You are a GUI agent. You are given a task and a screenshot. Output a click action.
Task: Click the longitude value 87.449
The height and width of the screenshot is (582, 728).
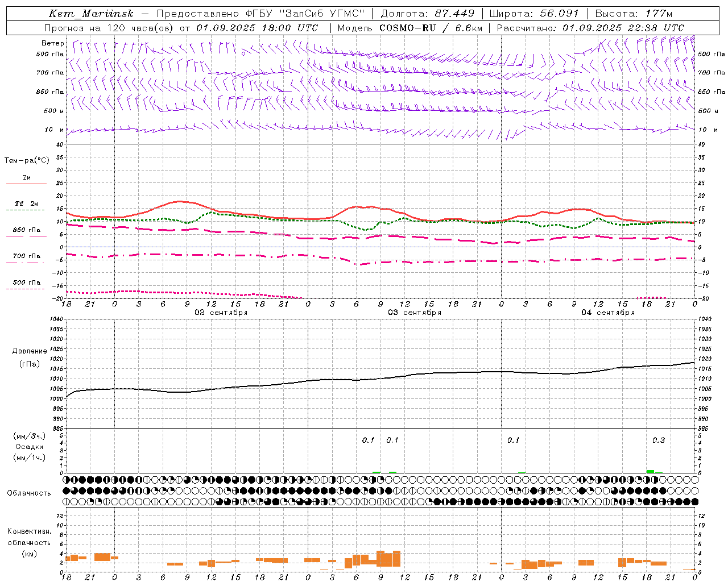point(455,14)
